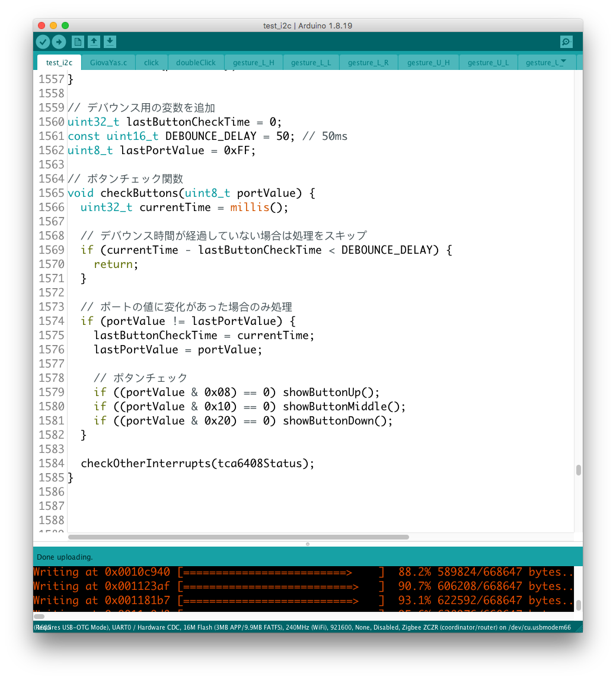Select the doubleClick tab
The width and height of the screenshot is (616, 680).
(196, 62)
